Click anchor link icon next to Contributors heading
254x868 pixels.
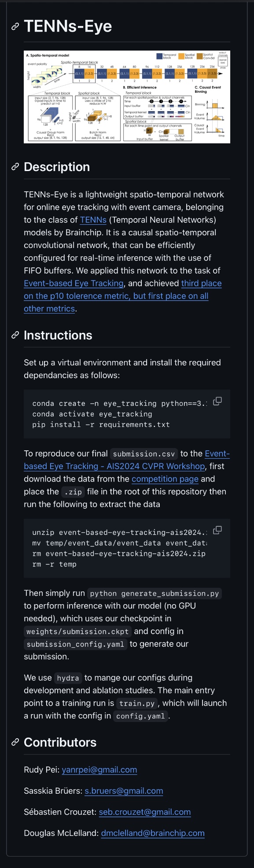tap(15, 743)
